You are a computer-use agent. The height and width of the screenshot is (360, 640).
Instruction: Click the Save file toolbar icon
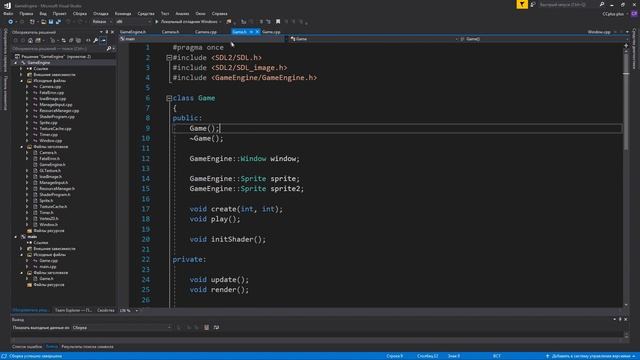(x=51, y=22)
